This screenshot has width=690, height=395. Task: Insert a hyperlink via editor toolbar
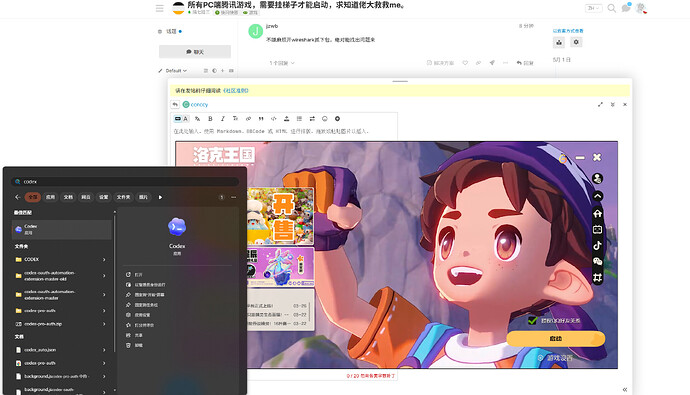coord(248,119)
